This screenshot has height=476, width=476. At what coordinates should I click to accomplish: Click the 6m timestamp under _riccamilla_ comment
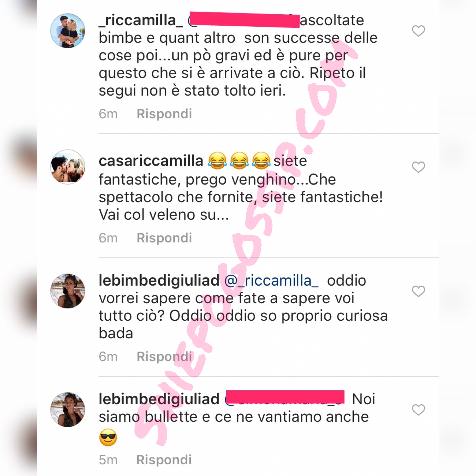click(108, 114)
